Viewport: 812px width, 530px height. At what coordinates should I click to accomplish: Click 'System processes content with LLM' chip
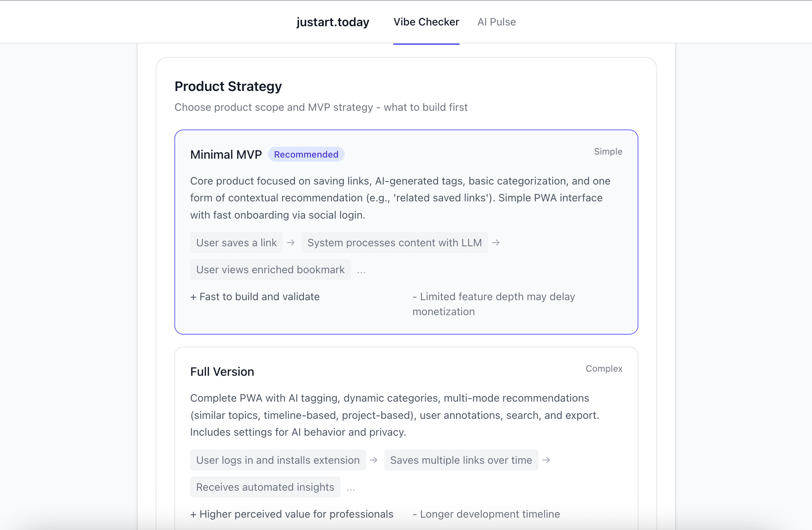(x=394, y=243)
